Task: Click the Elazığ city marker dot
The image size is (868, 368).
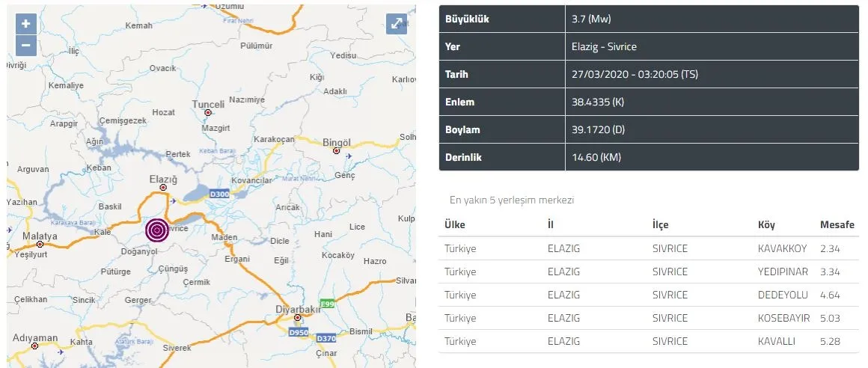Action: pyautogui.click(x=163, y=188)
